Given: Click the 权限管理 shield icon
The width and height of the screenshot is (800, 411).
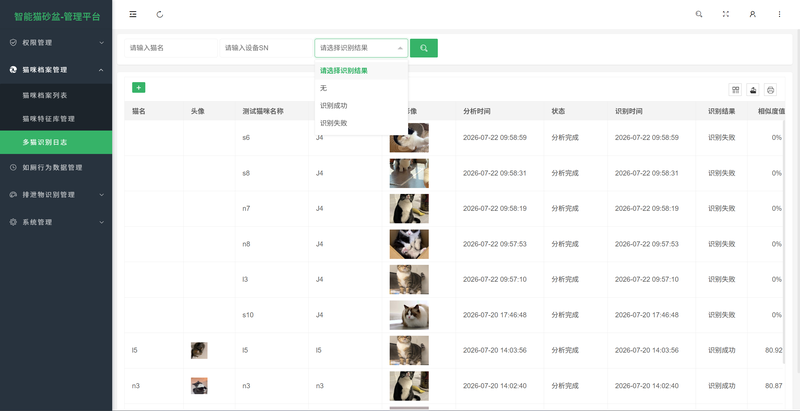Looking at the screenshot, I should pos(13,42).
